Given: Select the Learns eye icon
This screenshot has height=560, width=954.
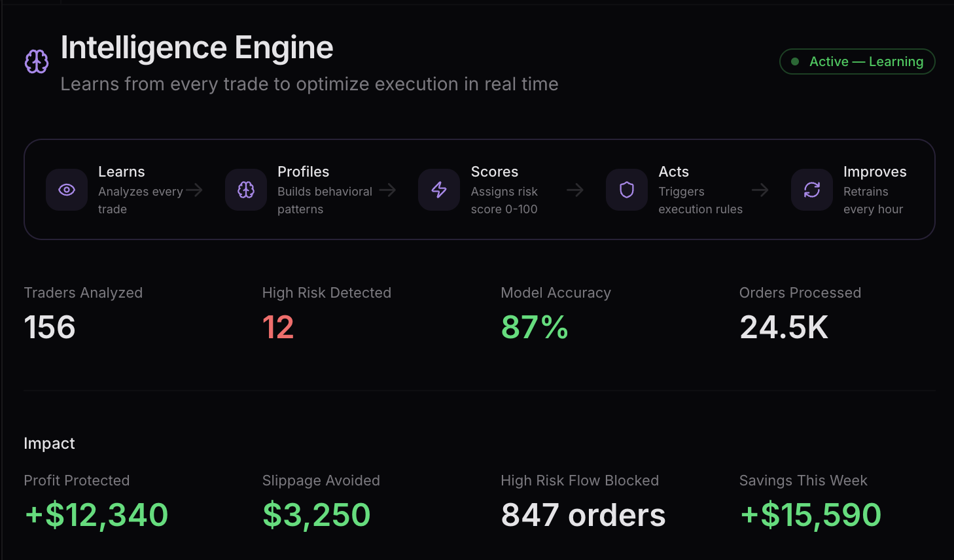Looking at the screenshot, I should [67, 190].
